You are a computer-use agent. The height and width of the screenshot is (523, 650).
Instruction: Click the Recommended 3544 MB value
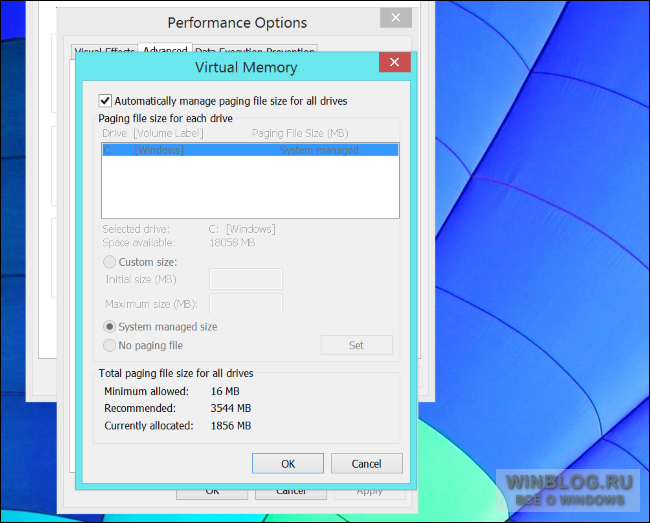point(230,408)
